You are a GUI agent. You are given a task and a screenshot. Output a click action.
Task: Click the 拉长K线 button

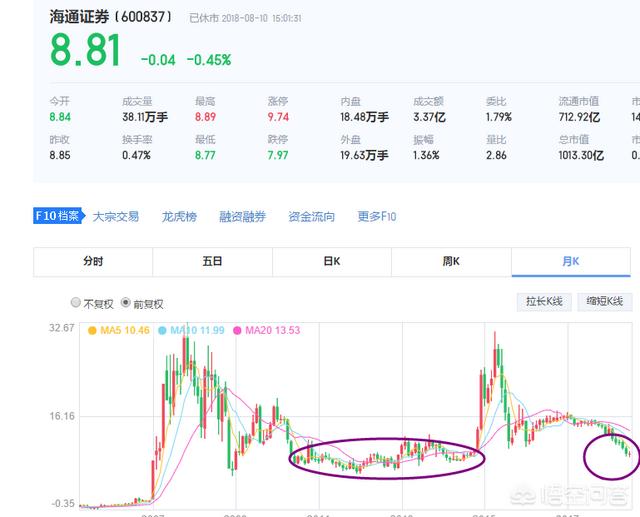coord(544,302)
